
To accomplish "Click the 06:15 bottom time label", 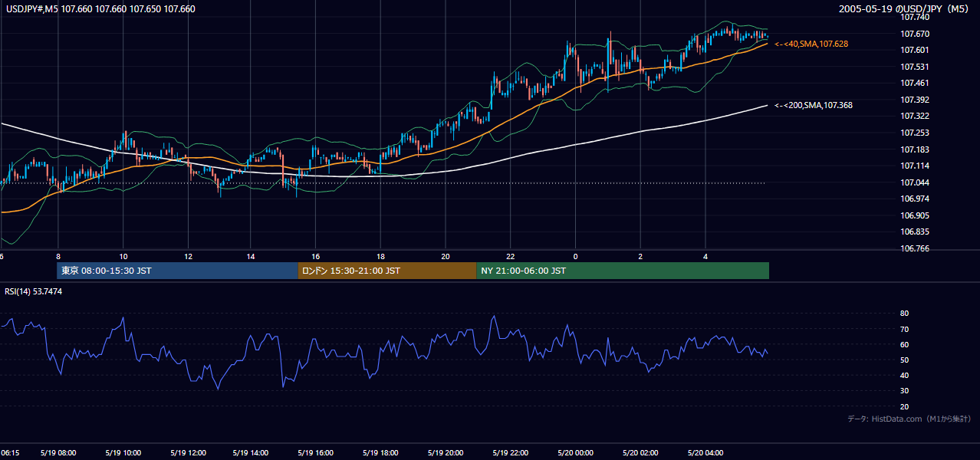I will pos(10,453).
